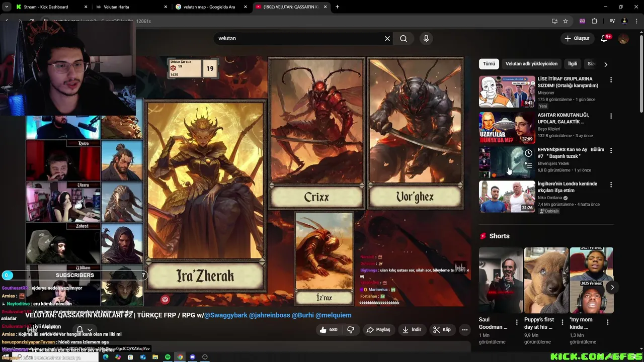
Task: Click the install app icon in address bar
Action: [554, 21]
